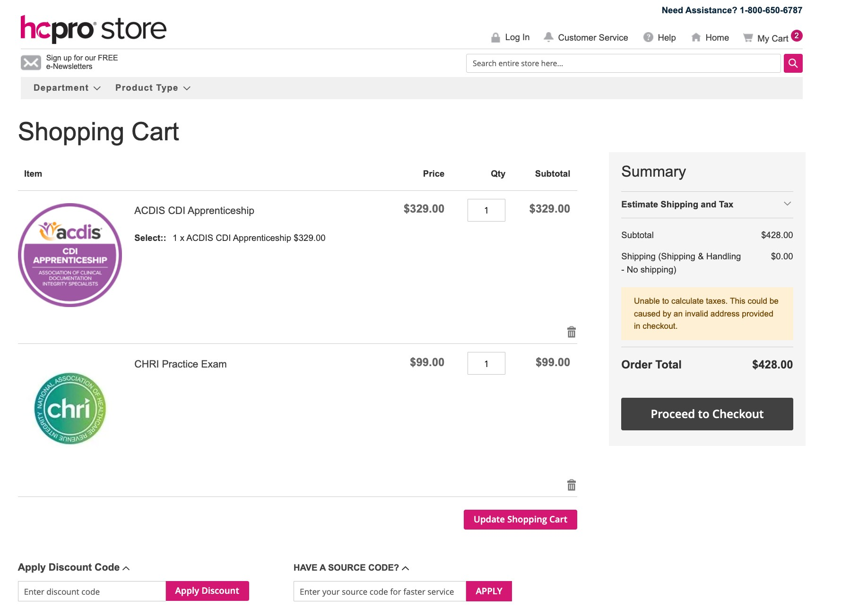
Task: Click the Apply Discount button
Action: [207, 591]
